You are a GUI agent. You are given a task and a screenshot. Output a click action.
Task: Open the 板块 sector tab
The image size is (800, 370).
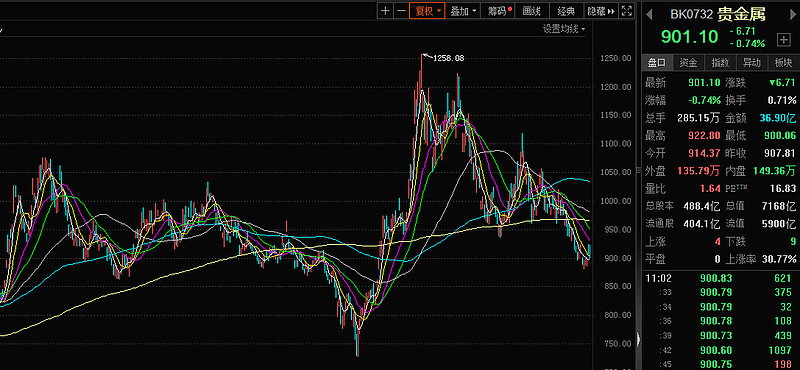pos(783,63)
